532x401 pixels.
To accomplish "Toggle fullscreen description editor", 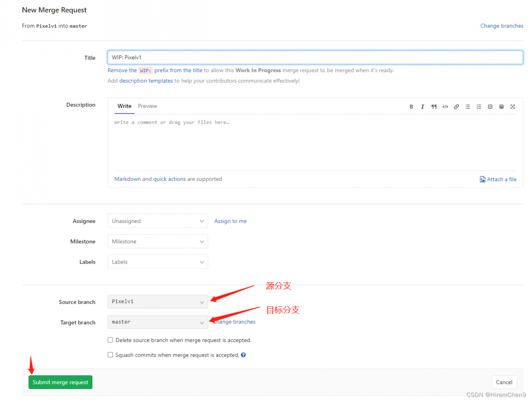I will coord(512,107).
